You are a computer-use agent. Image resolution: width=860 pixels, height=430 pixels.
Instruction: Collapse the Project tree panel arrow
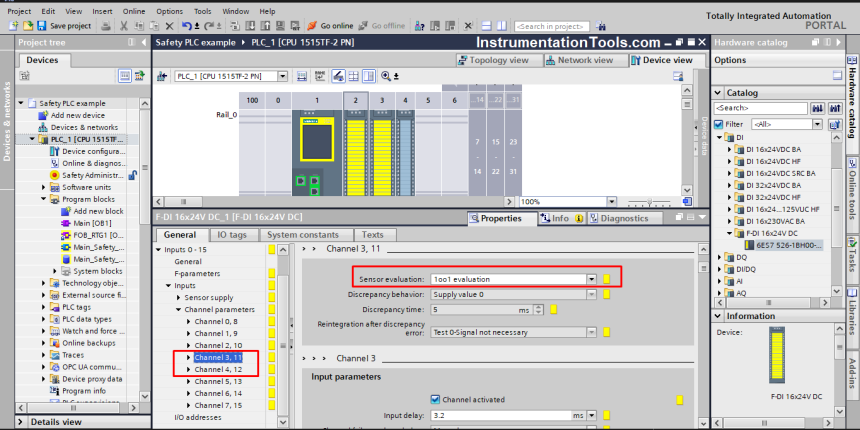[x=144, y=42]
